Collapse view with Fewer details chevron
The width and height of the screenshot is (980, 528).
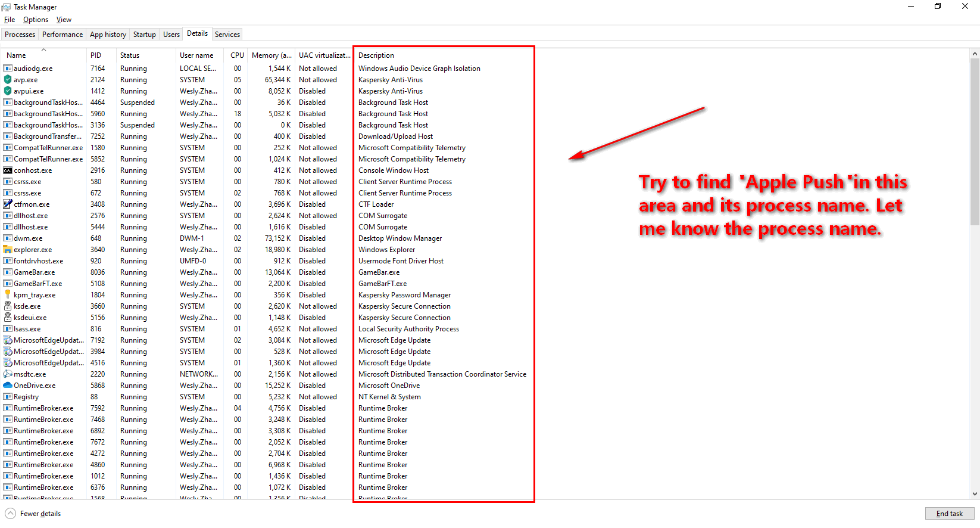pos(10,514)
